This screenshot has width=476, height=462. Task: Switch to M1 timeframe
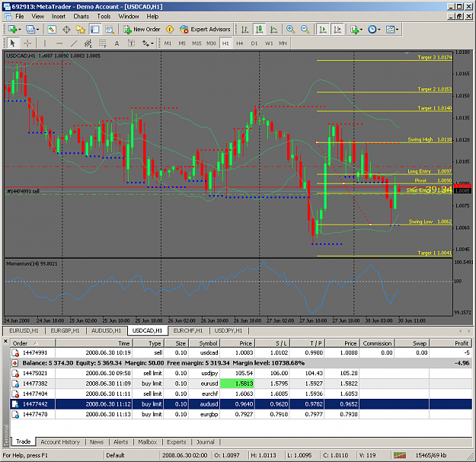tap(168, 43)
